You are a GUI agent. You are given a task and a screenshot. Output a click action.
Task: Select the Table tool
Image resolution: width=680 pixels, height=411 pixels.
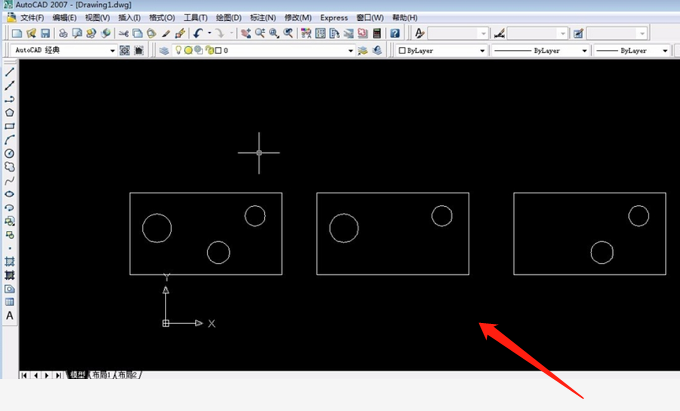(10, 302)
